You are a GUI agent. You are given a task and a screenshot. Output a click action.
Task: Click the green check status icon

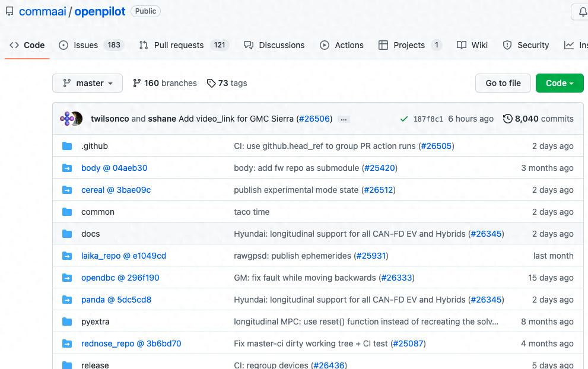tap(404, 119)
